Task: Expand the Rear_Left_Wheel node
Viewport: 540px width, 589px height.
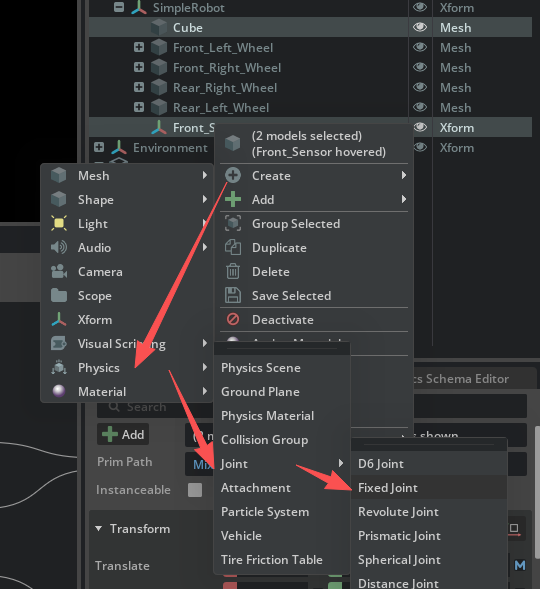Action: point(139,107)
